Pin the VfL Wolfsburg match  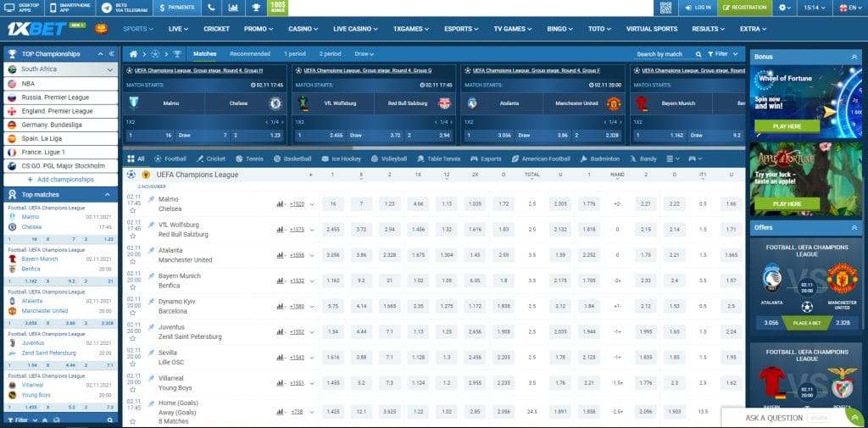(151, 225)
